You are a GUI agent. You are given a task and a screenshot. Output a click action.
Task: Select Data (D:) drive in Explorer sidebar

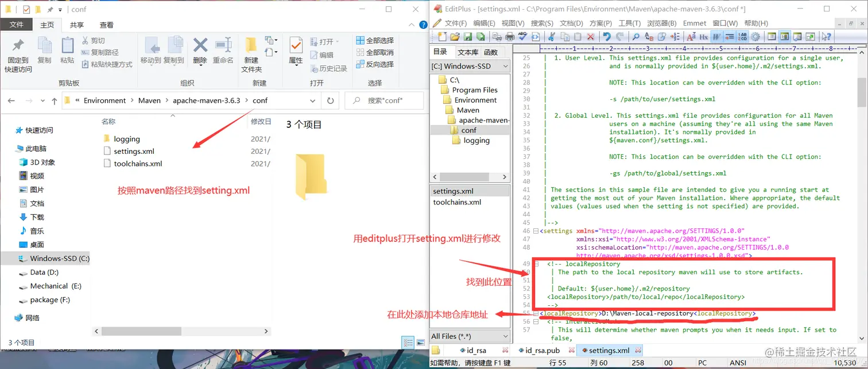[38, 272]
